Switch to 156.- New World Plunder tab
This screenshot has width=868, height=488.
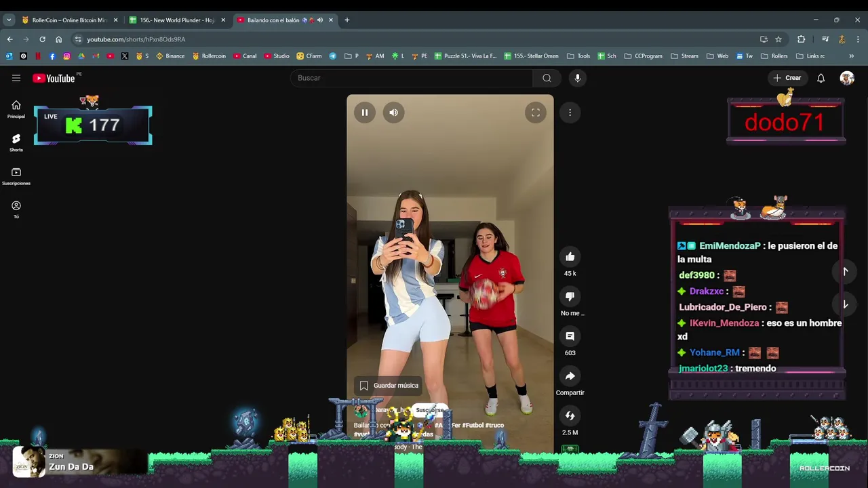click(x=178, y=20)
